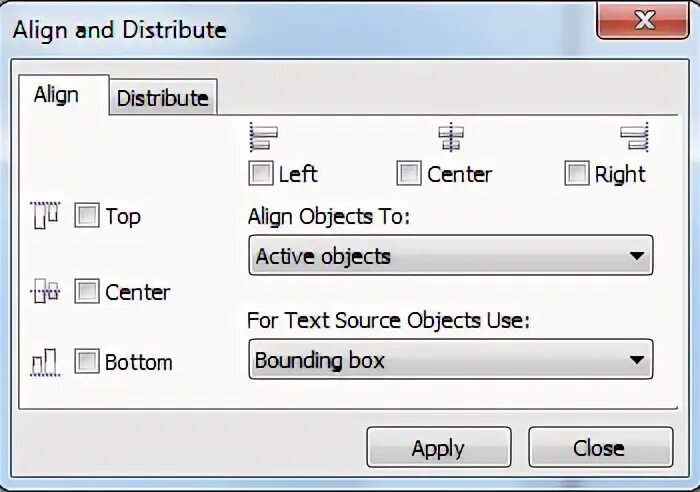Close the dialog with title bar X
The width and height of the screenshot is (700, 492).
tap(643, 20)
